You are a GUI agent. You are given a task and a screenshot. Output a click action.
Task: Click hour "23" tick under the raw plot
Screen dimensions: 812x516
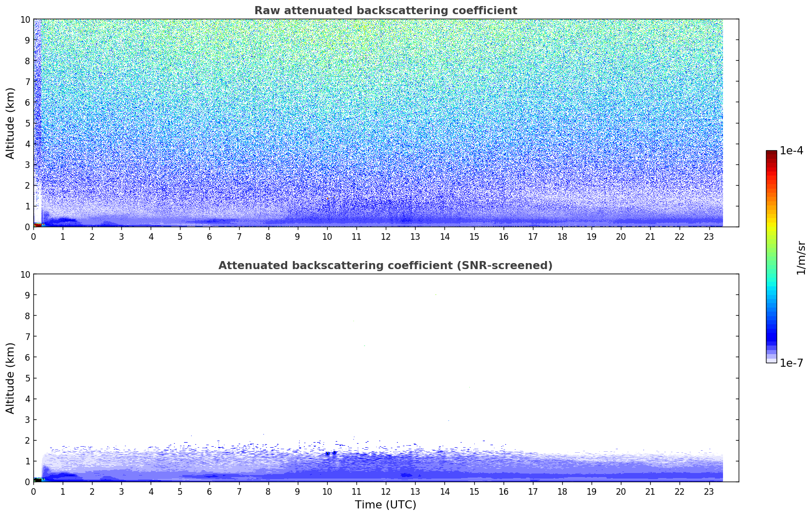pyautogui.click(x=709, y=236)
